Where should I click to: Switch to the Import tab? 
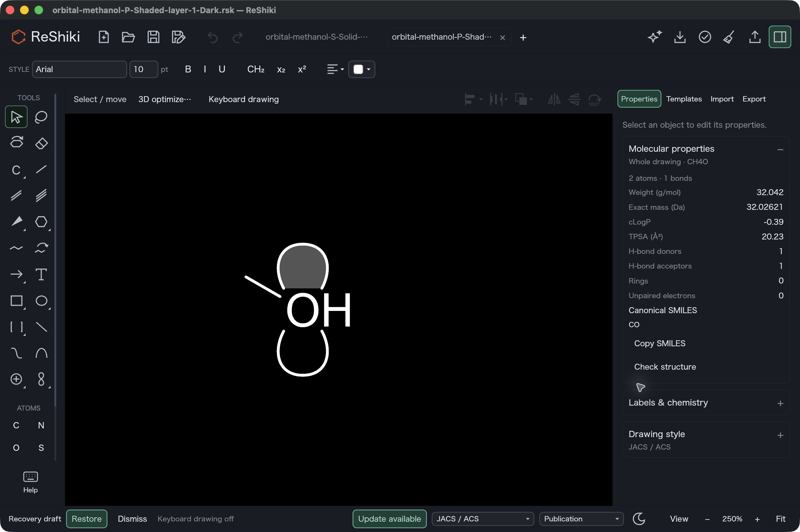pos(722,99)
